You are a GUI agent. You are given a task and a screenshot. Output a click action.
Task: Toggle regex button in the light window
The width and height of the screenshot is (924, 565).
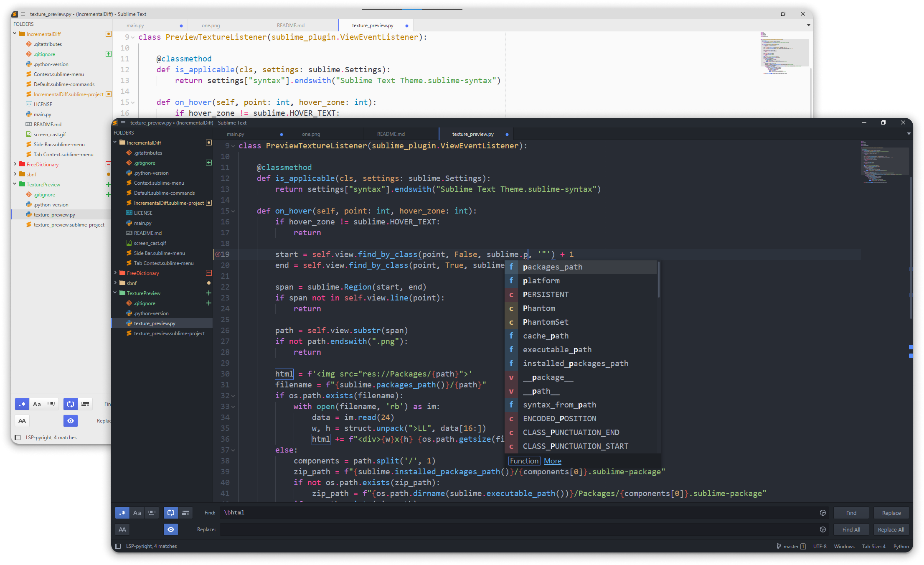(x=22, y=404)
